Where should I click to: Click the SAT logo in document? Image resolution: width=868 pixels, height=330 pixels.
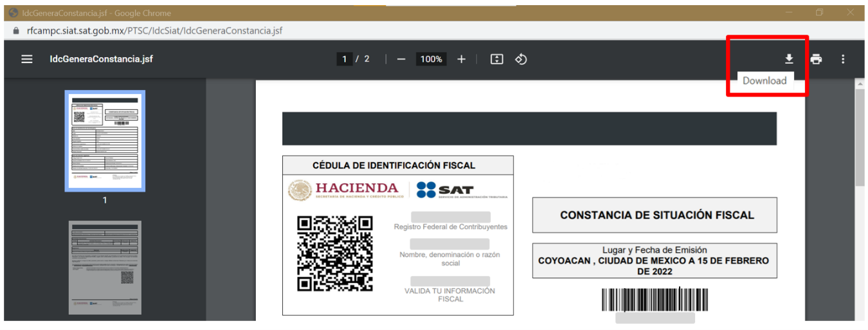(446, 190)
